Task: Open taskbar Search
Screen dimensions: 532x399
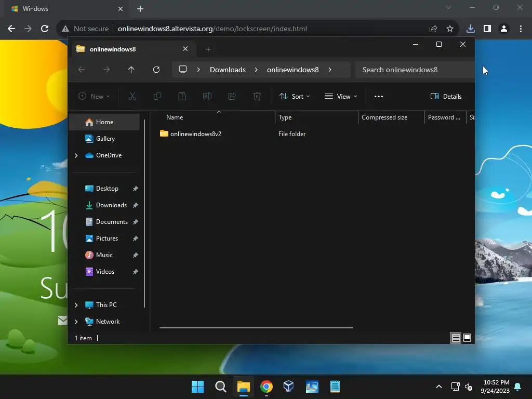Action: point(220,387)
